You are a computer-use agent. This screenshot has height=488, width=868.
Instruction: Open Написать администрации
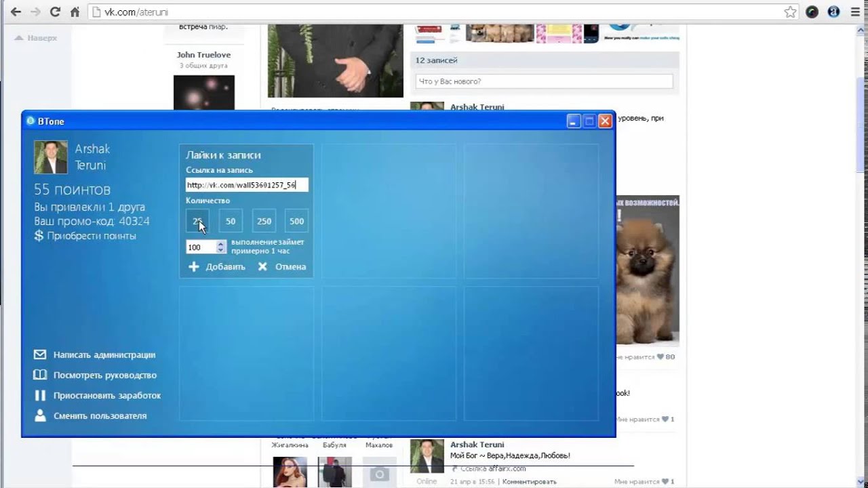(x=104, y=354)
